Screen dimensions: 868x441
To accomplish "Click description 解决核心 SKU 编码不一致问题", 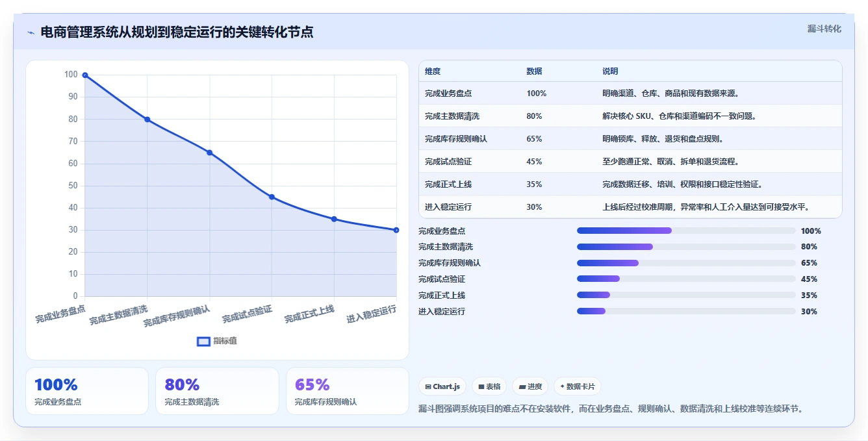I will 679,116.
